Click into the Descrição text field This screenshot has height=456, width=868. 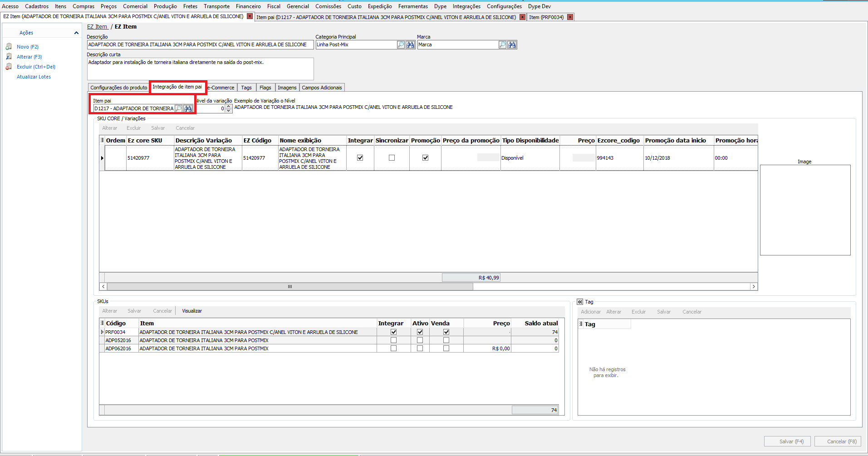[x=200, y=44]
